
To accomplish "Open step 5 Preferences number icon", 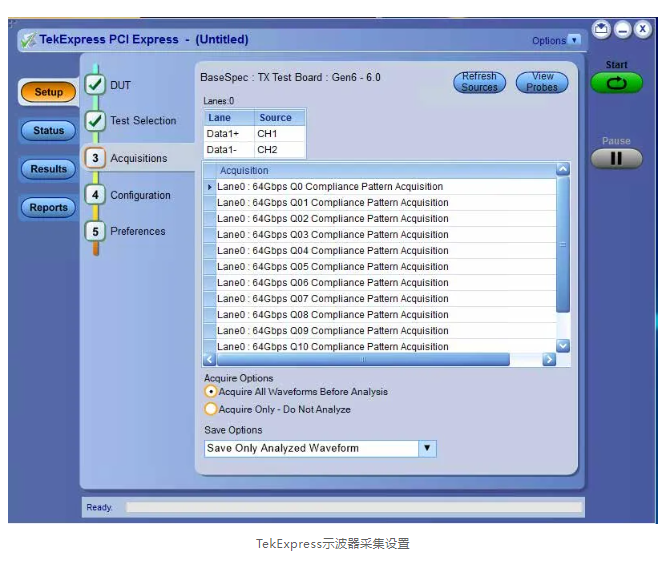I will click(x=95, y=231).
